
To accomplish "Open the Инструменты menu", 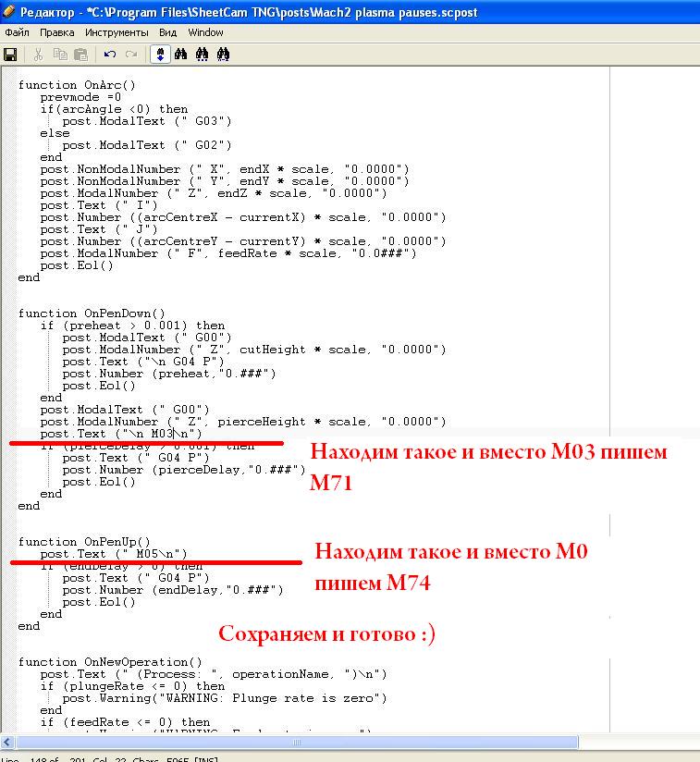I will (117, 32).
